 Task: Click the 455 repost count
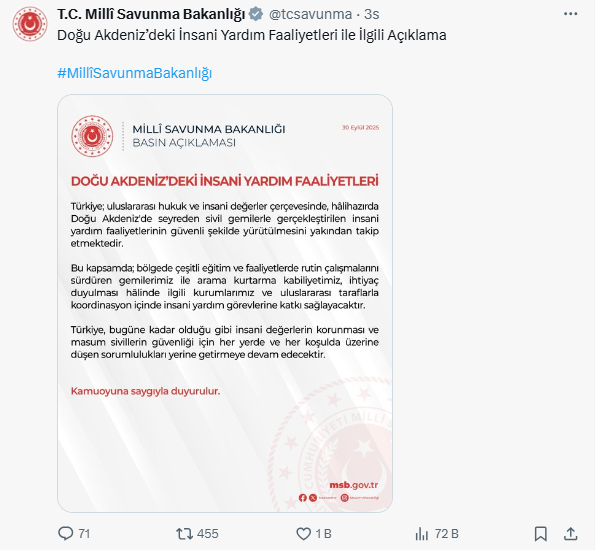pyautogui.click(x=208, y=534)
